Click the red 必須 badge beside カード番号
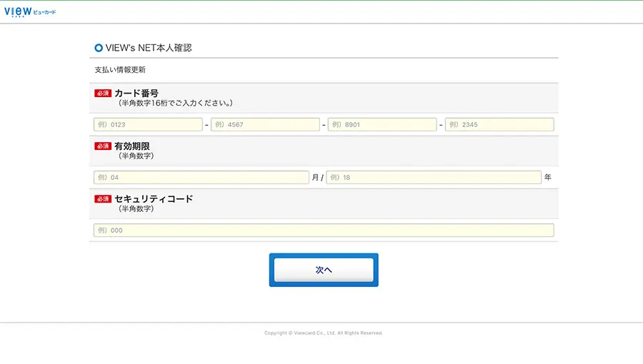 pyautogui.click(x=103, y=93)
